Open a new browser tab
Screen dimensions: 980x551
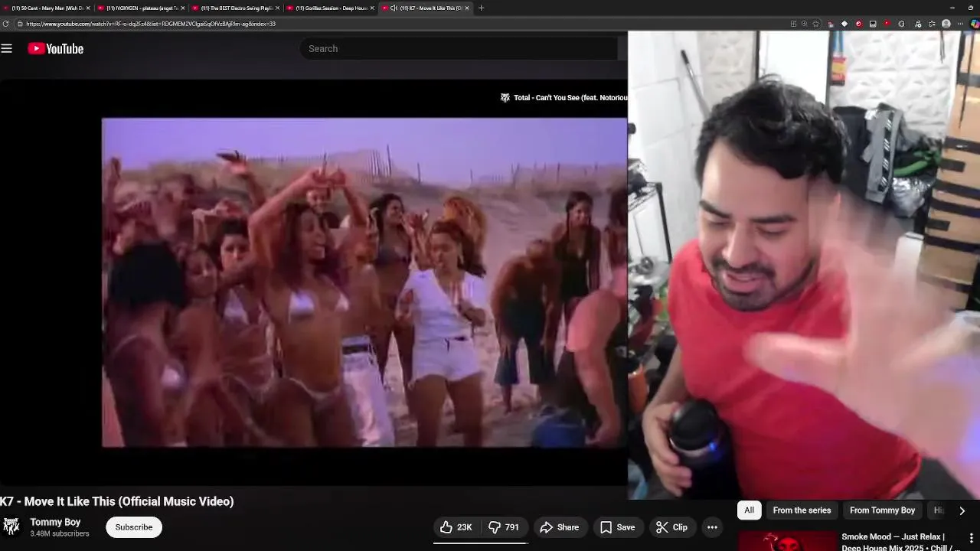pyautogui.click(x=481, y=8)
